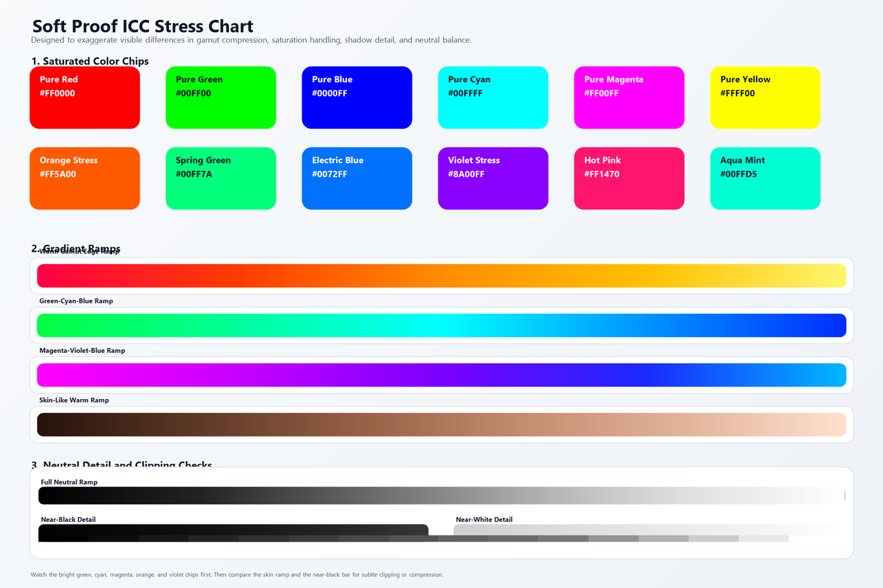Choose the Orange Stress #FF5A00 chip
The height and width of the screenshot is (588, 883).
[x=85, y=179]
